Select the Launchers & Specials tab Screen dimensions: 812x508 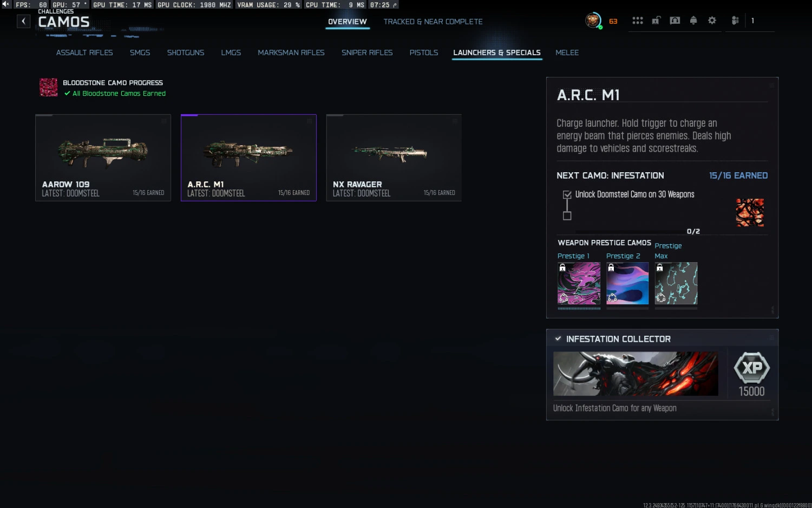(497, 53)
